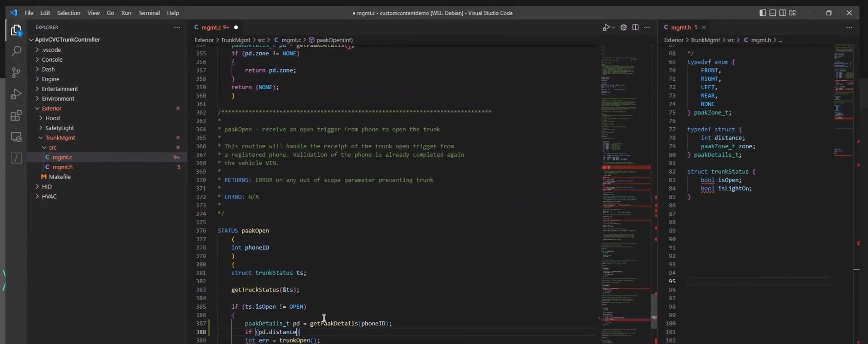
Task: Expand the Environment folder
Action: (x=58, y=98)
